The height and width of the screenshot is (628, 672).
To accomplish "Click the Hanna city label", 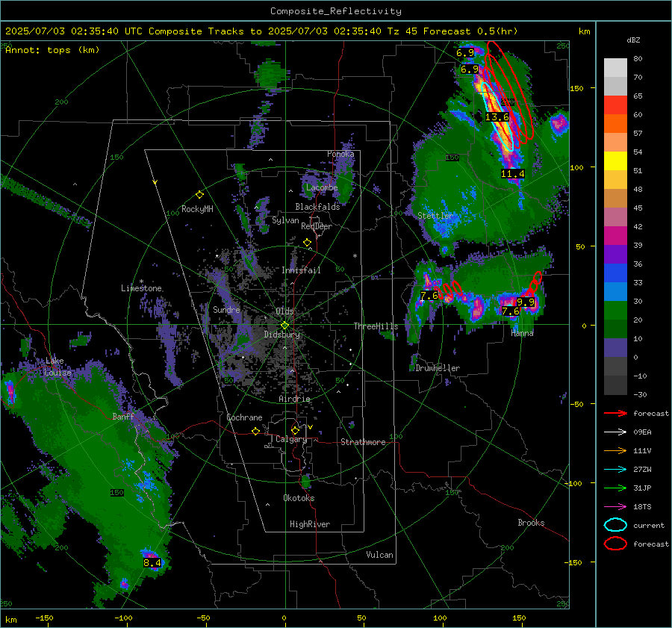I will tap(522, 333).
